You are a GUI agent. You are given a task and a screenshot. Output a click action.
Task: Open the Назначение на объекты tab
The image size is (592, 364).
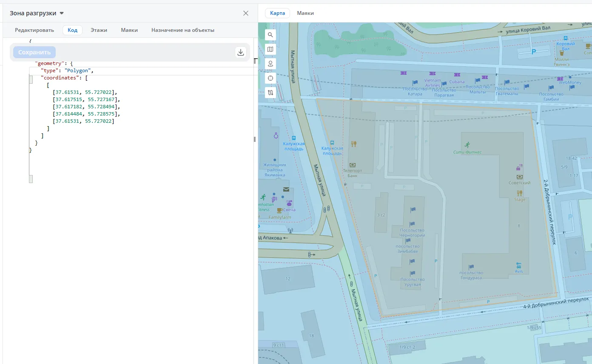183,30
